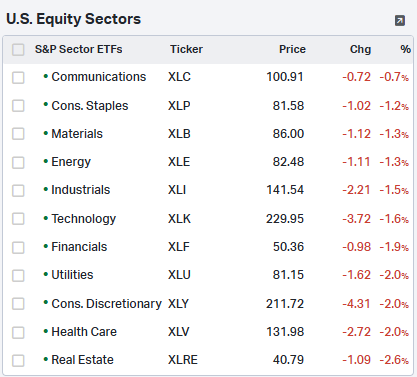417x377 pixels.
Task: Sort by the Price column header
Action: point(292,49)
